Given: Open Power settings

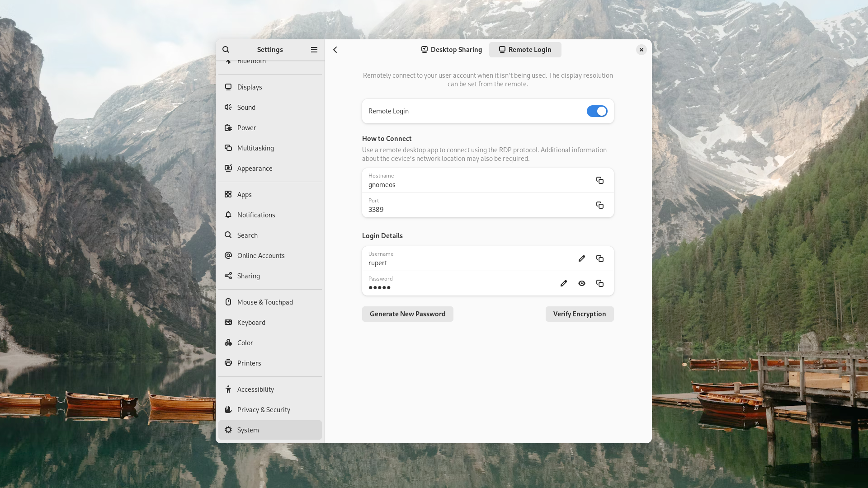Looking at the screenshot, I should click(x=270, y=128).
